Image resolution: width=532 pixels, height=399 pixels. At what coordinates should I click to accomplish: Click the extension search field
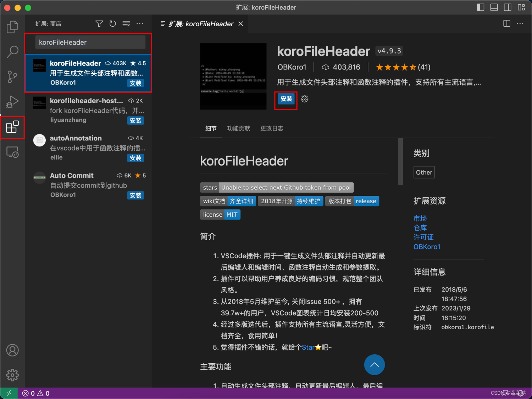90,42
